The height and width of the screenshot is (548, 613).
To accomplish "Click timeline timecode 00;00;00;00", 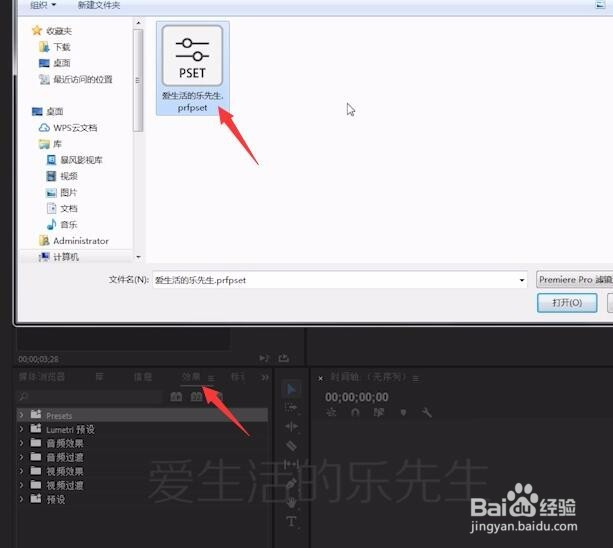I will (x=357, y=397).
